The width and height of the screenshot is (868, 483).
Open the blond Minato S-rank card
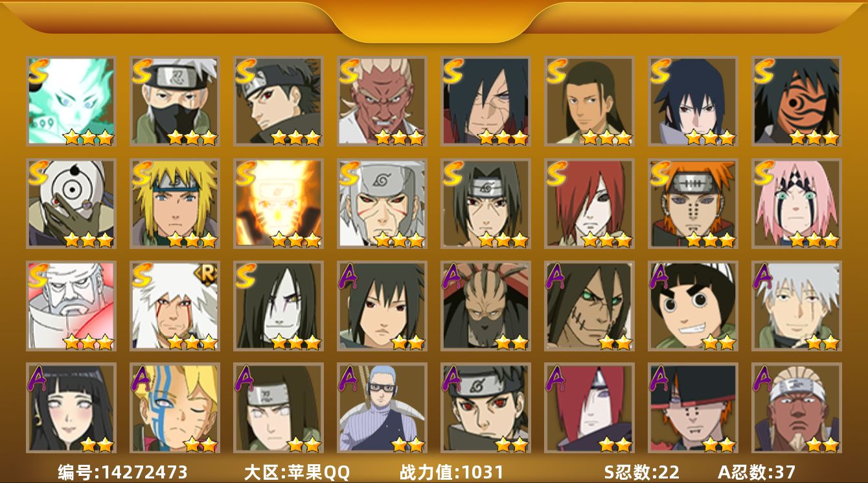[x=175, y=204]
